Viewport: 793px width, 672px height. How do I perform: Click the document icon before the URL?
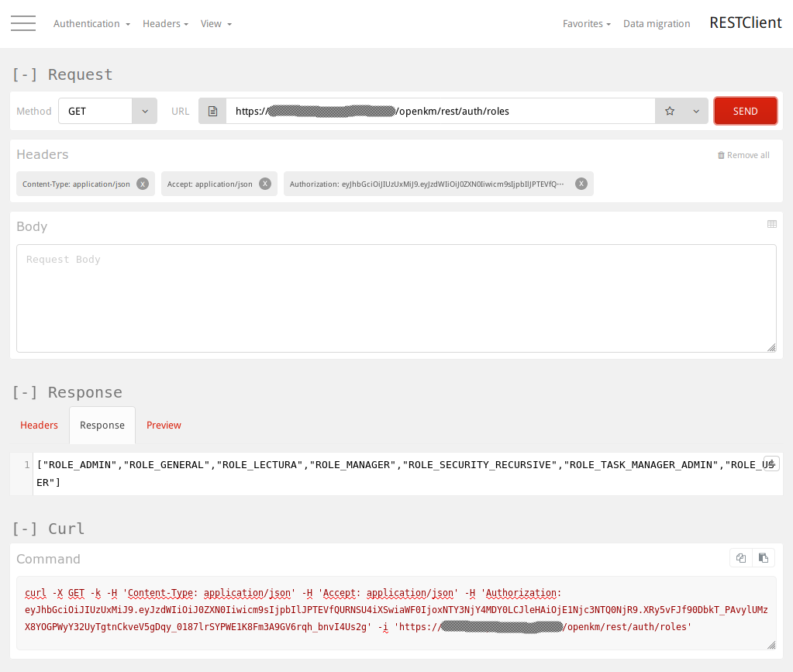[212, 111]
